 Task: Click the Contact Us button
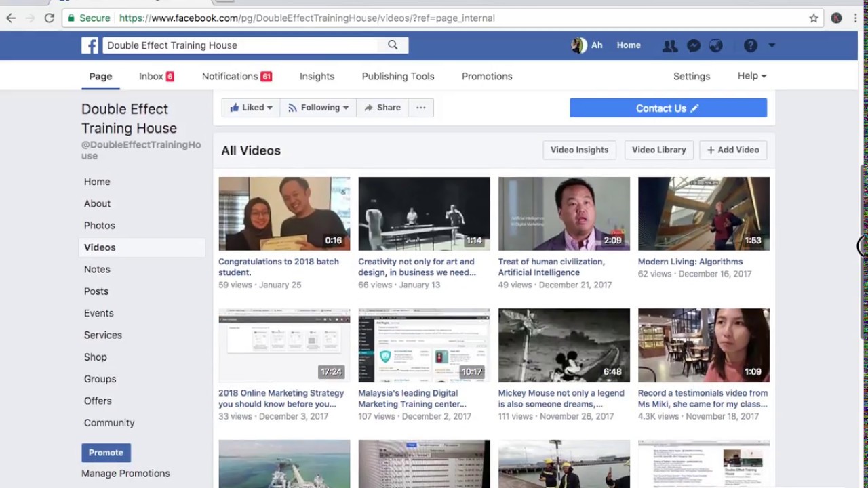[668, 108]
